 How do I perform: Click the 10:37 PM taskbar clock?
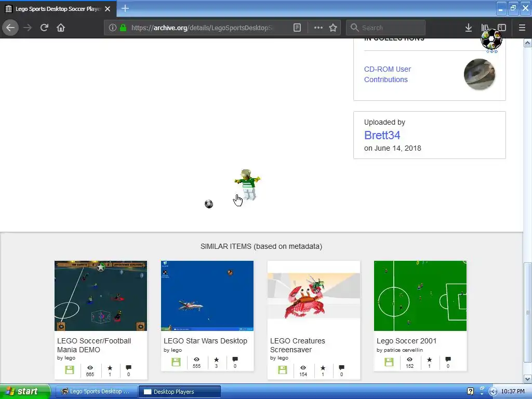pyautogui.click(x=513, y=391)
